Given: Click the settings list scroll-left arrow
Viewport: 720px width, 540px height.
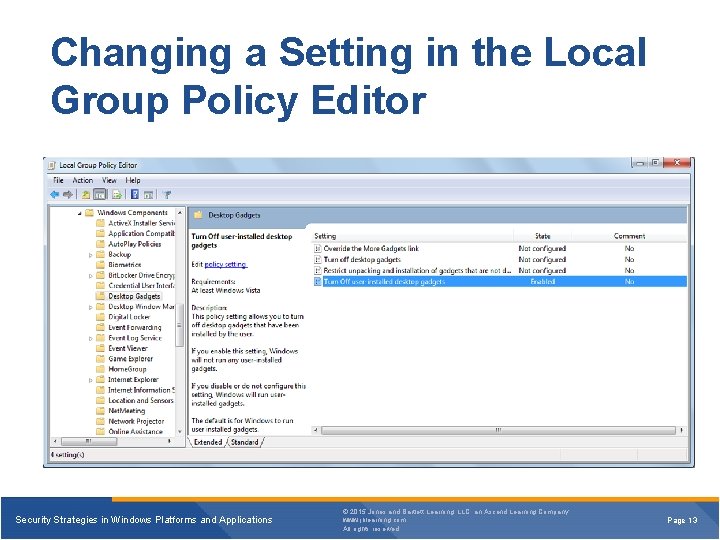Looking at the screenshot, I should (316, 430).
